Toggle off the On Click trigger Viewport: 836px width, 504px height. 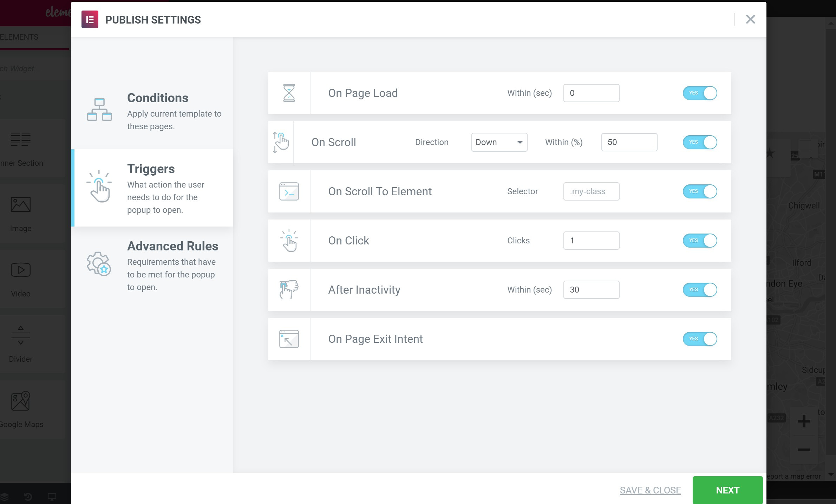tap(700, 240)
